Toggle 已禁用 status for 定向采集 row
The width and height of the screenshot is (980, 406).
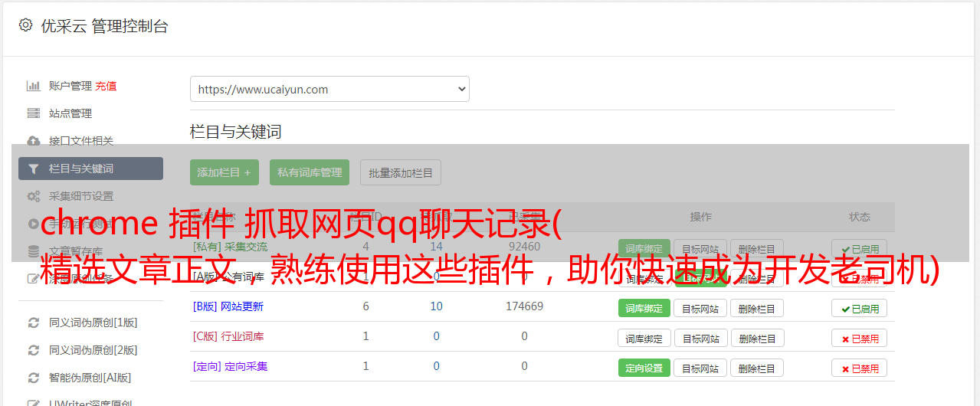860,368
